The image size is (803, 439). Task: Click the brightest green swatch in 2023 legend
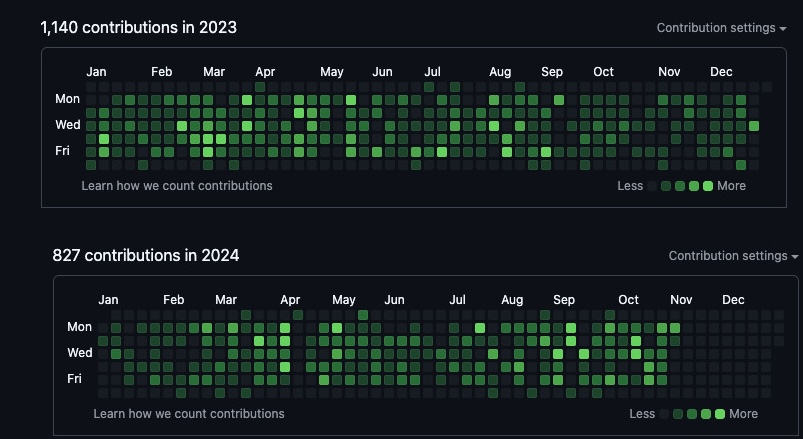tap(708, 186)
